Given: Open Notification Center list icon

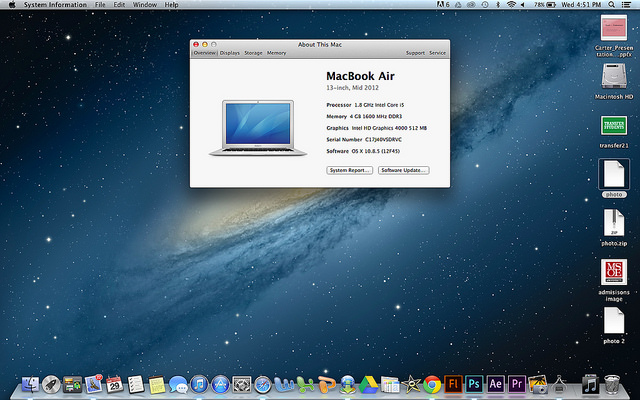Looking at the screenshot, I should click(x=626, y=5).
